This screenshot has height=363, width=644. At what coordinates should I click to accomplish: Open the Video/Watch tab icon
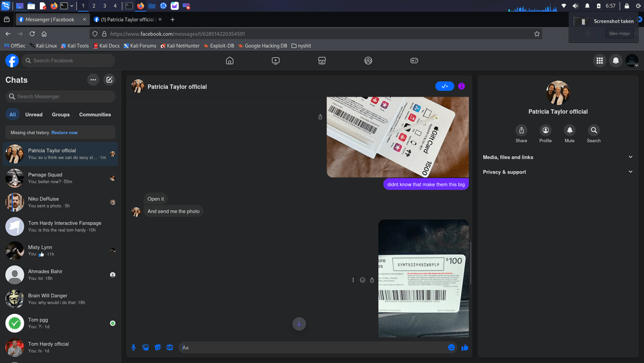(x=276, y=61)
